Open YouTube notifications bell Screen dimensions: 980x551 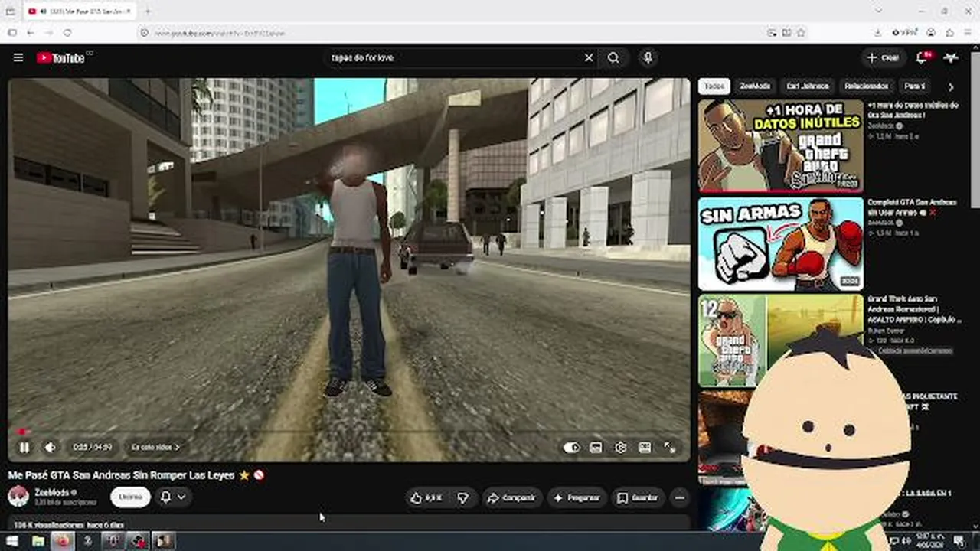pyautogui.click(x=922, y=57)
